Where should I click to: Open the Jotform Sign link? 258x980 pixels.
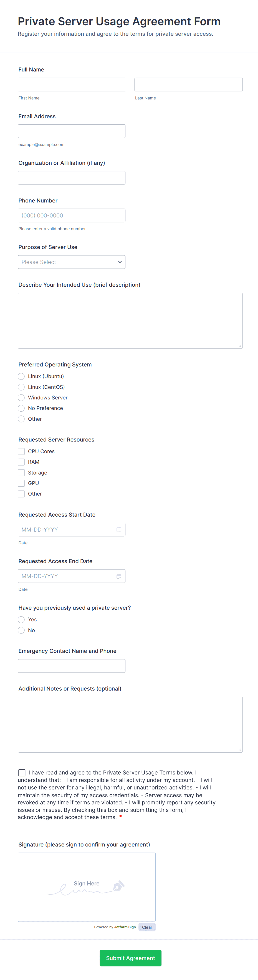125,927
